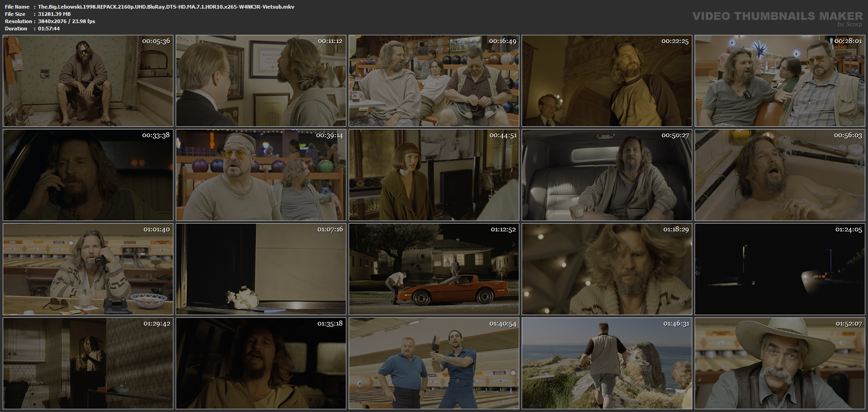Select the thumbnail at 00:28:01
The image size is (868, 412).
780,81
